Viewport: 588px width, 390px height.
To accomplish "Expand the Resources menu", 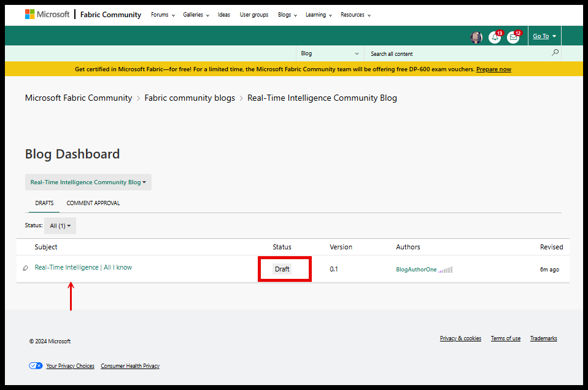I will 355,15.
